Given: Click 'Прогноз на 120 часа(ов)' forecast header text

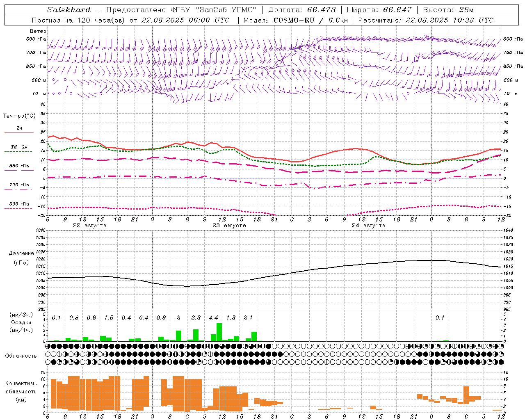Looking at the screenshot, I should tap(79, 20).
